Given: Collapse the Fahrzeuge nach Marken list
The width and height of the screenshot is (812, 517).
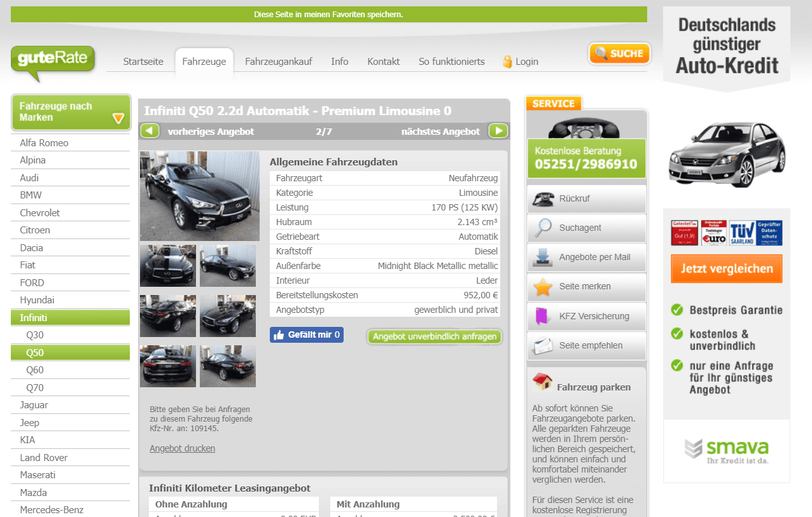Looking at the screenshot, I should coord(118,118).
